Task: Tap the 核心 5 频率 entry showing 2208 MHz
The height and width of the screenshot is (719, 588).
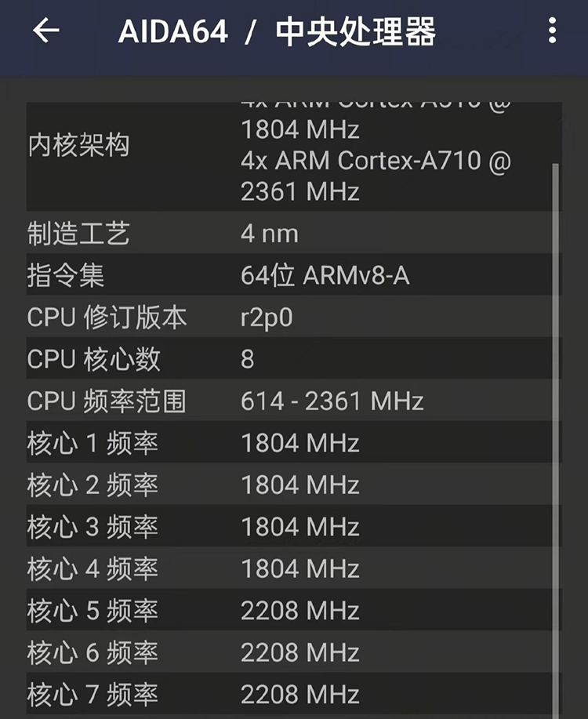Action: click(157, 610)
